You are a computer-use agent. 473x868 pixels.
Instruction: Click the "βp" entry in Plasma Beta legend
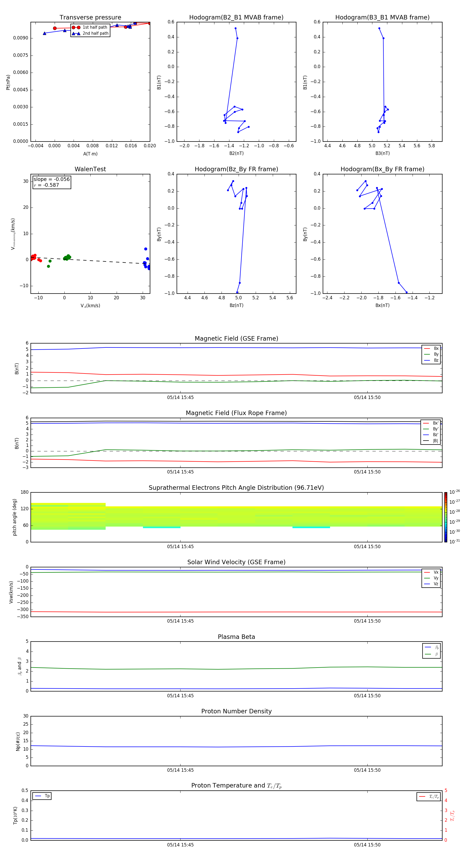pyautogui.click(x=431, y=647)
